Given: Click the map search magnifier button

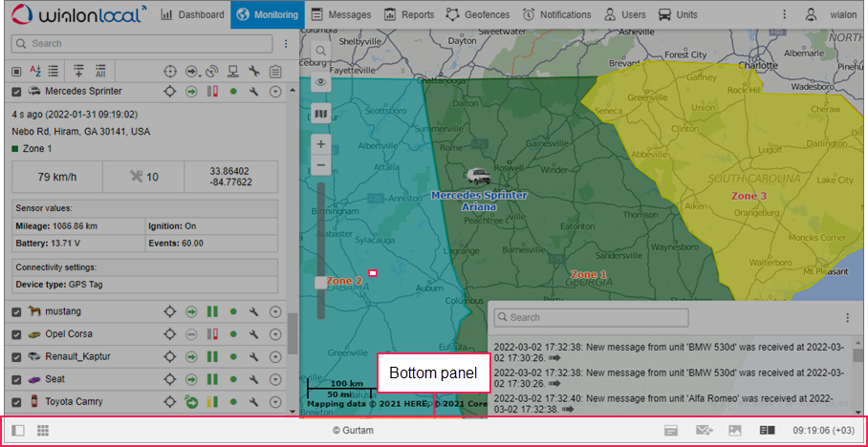Looking at the screenshot, I should click(x=321, y=51).
